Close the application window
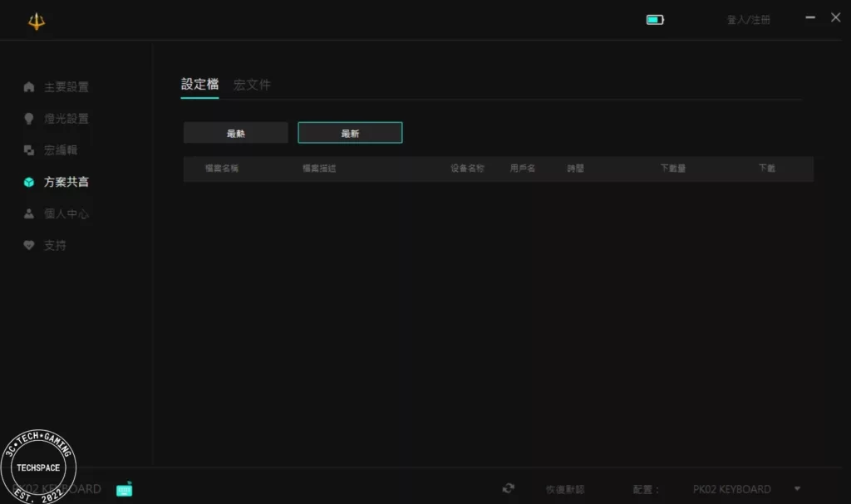 836,17
